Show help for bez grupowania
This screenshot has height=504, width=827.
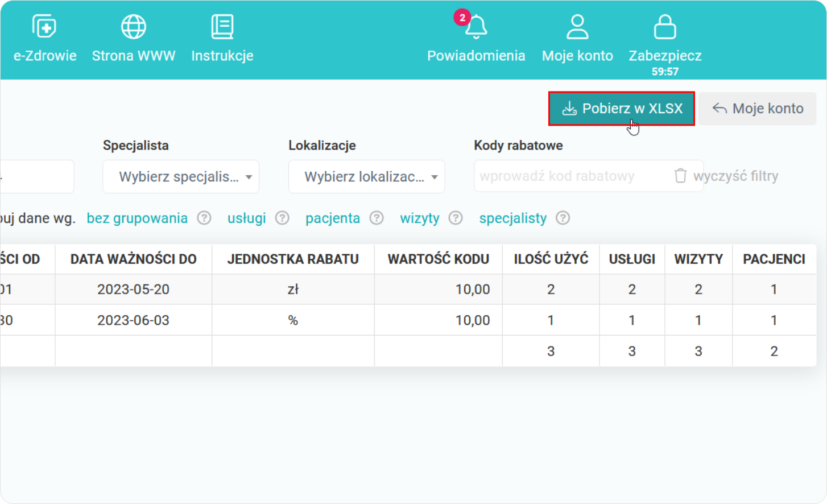(x=204, y=218)
